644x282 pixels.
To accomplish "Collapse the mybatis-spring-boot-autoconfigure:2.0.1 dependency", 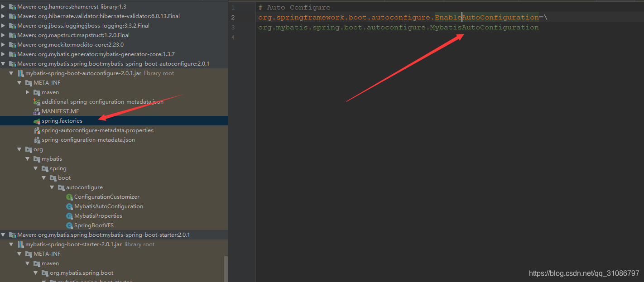I will point(3,63).
